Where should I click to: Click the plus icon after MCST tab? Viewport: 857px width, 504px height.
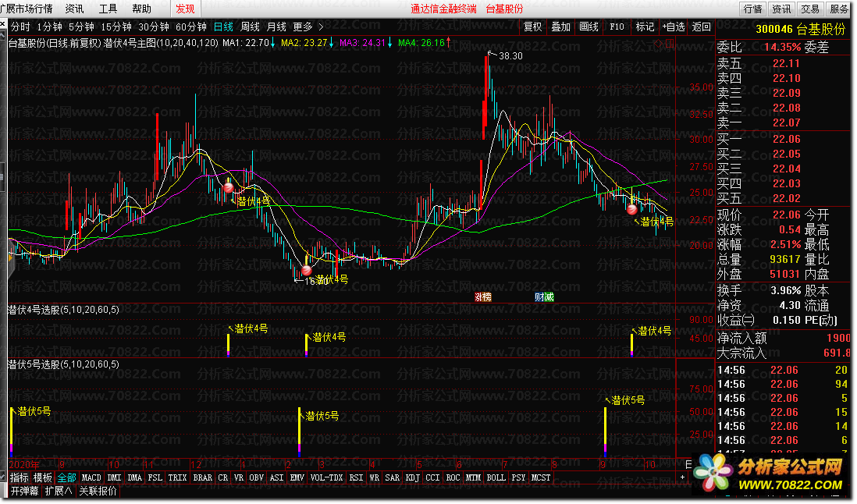tap(682, 477)
